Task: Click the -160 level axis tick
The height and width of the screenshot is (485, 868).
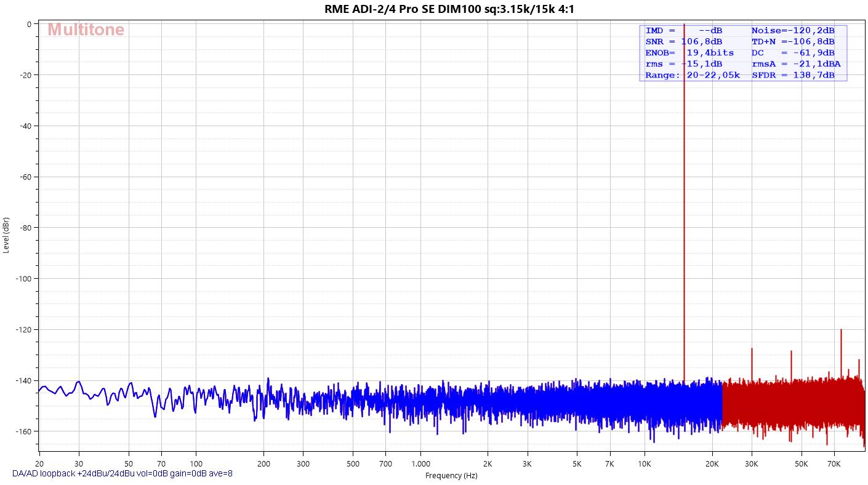Action: [23, 431]
